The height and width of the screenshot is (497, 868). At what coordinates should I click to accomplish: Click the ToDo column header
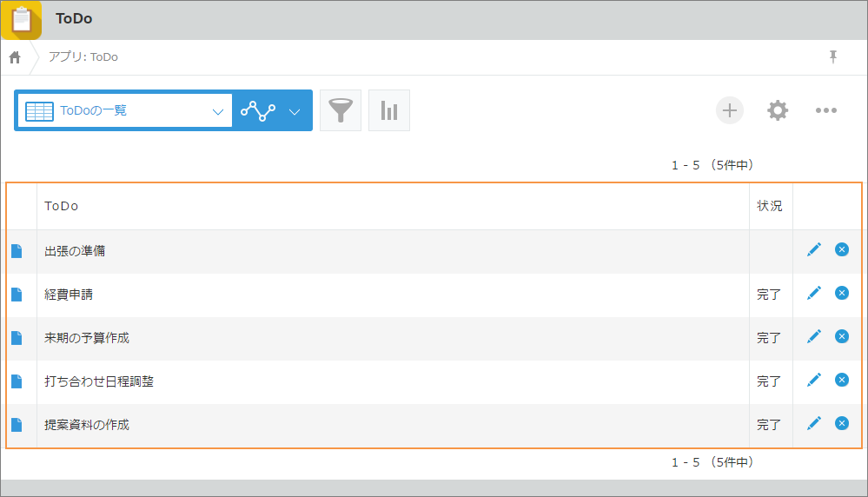click(62, 206)
